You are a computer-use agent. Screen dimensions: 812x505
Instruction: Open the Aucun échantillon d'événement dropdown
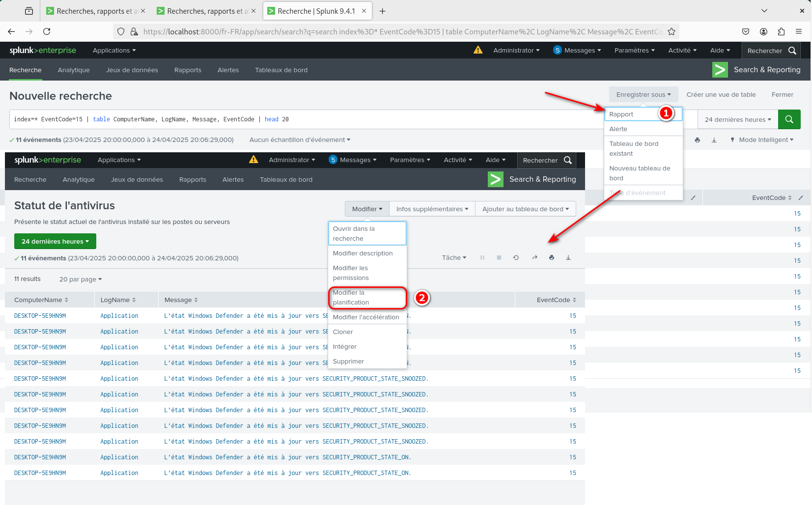[300, 140]
